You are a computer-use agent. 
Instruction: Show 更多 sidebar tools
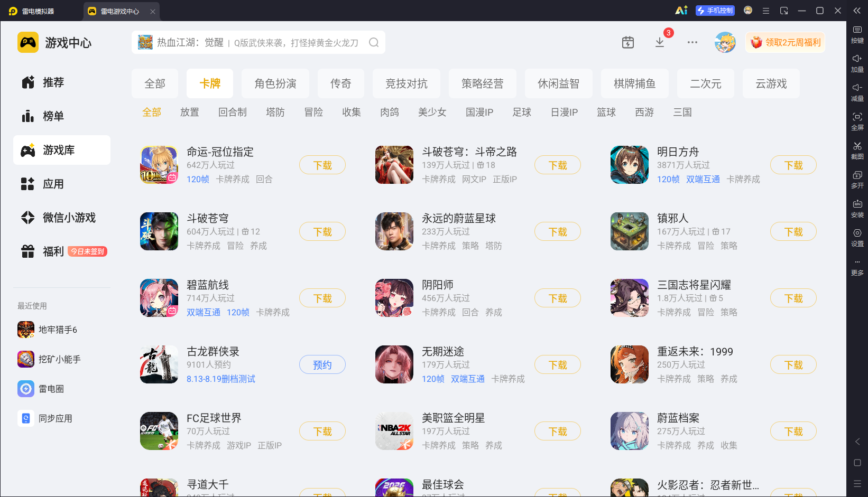(x=857, y=267)
